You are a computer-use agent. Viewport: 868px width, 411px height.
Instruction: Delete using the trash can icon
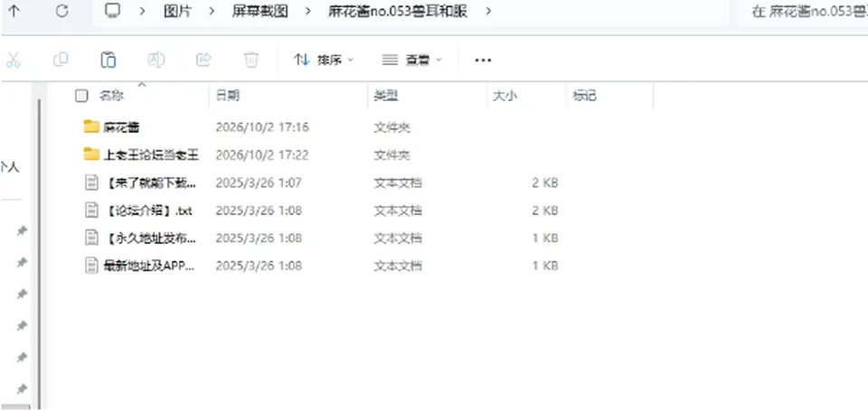click(251, 60)
